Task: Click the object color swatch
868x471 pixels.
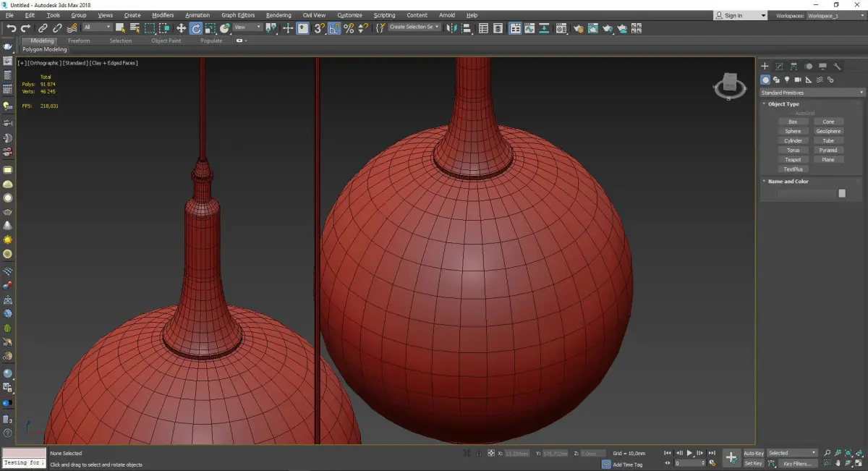Action: tap(842, 193)
